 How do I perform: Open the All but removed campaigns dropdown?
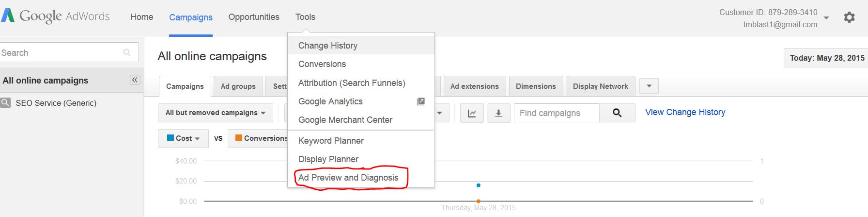[x=216, y=113]
